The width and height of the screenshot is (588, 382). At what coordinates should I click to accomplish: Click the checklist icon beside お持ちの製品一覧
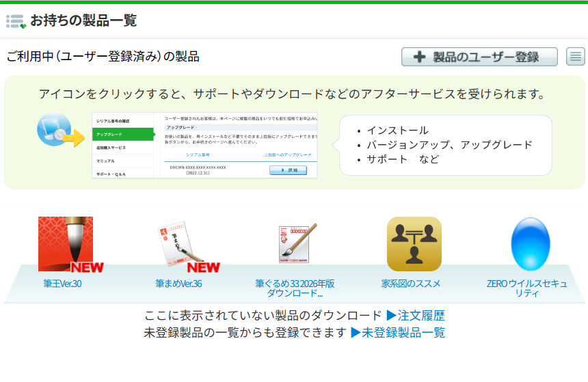point(16,21)
